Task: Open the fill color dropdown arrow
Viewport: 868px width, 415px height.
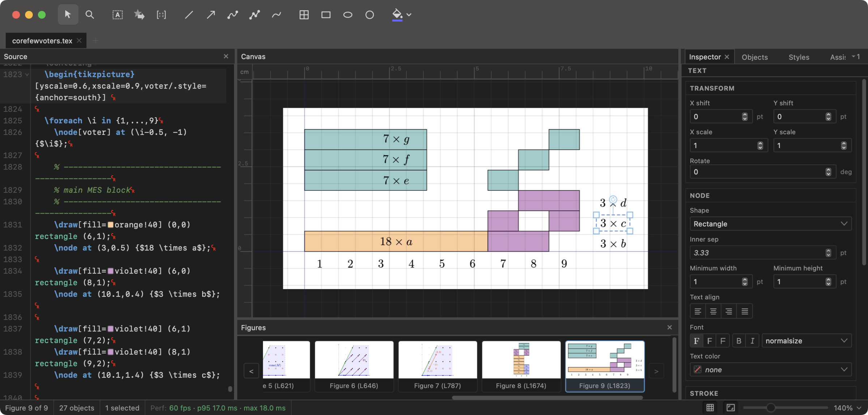Action: click(409, 15)
